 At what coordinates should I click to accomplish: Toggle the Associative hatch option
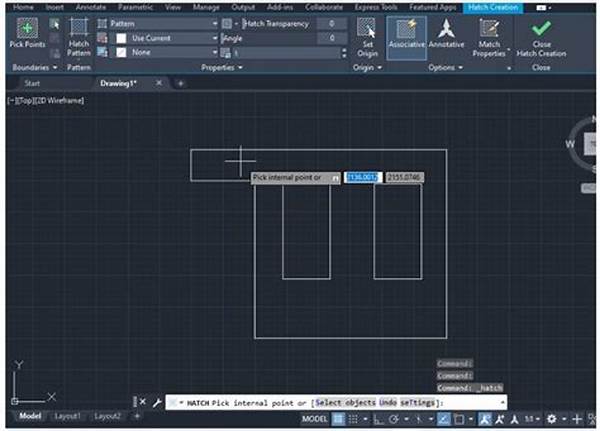coord(406,35)
